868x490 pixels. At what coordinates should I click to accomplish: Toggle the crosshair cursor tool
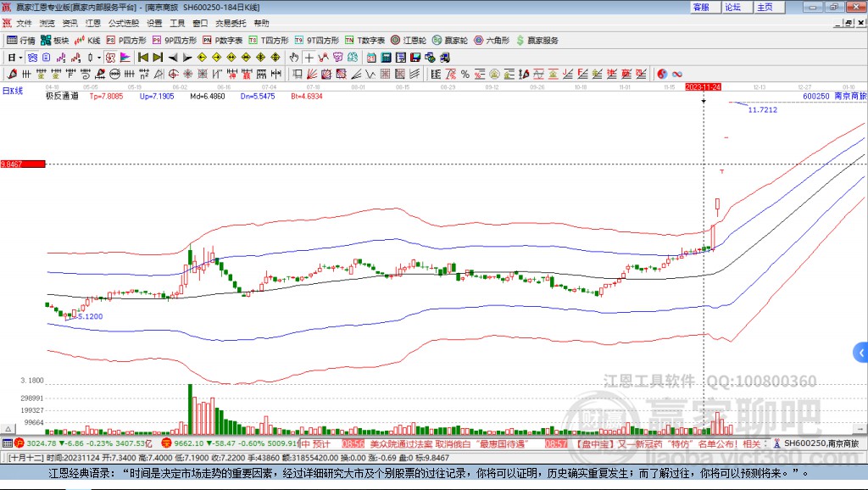[x=309, y=58]
